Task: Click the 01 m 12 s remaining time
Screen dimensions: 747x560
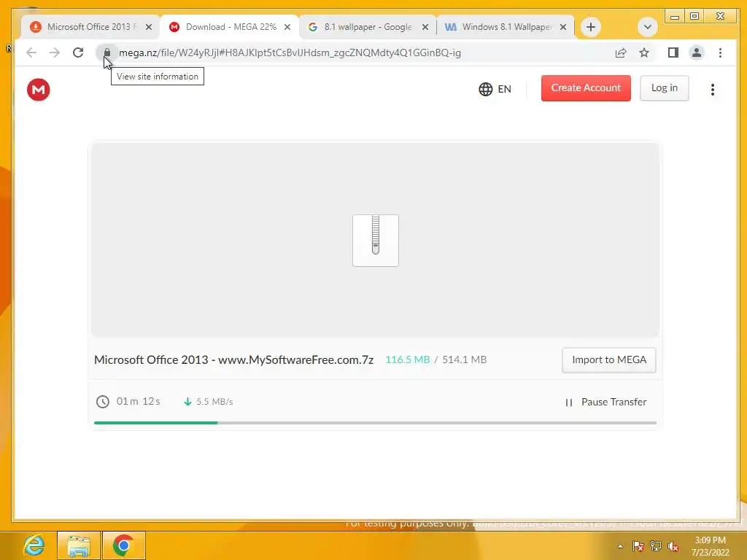Action: pyautogui.click(x=138, y=402)
